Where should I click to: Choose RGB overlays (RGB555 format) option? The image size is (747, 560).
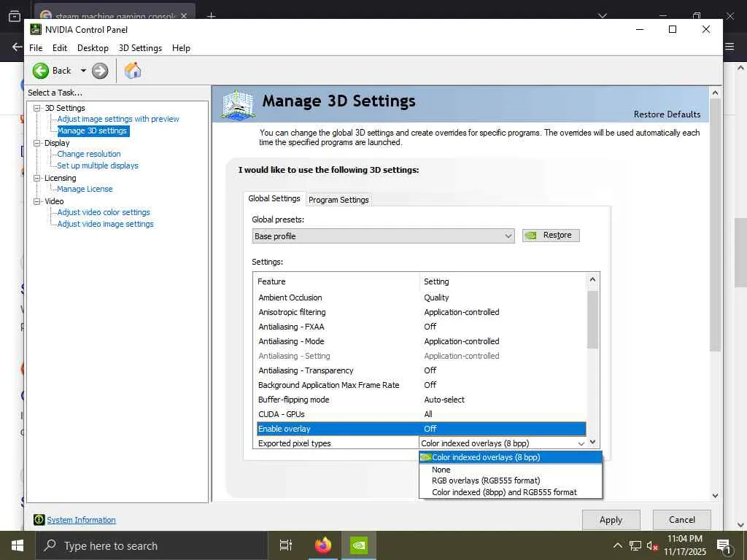coord(511,481)
